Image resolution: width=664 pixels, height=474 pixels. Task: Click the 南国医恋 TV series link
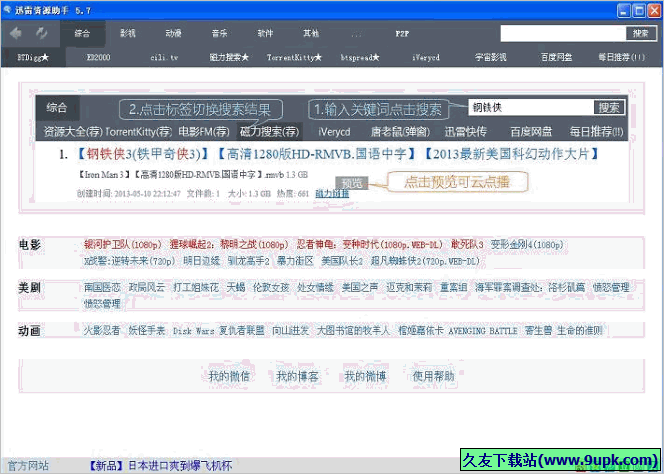102,288
